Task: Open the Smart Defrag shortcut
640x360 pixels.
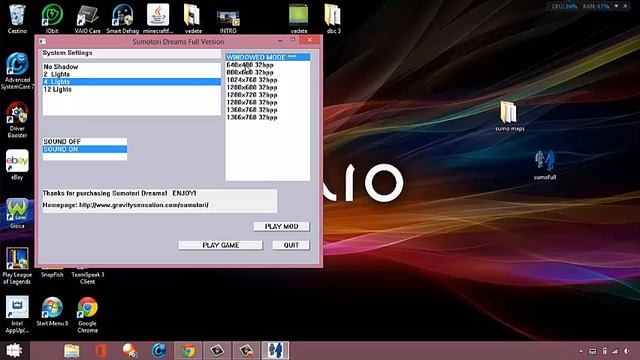Action: coord(122,18)
